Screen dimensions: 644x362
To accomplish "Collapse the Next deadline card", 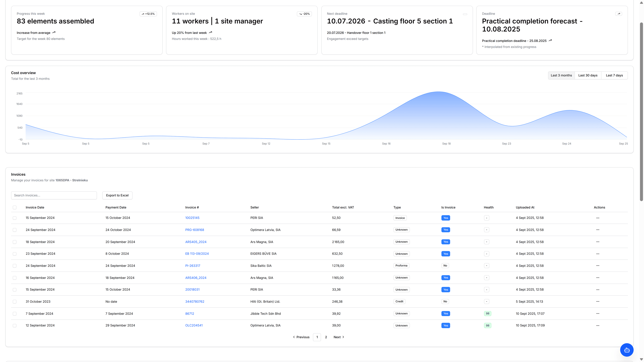I will 465,14.
